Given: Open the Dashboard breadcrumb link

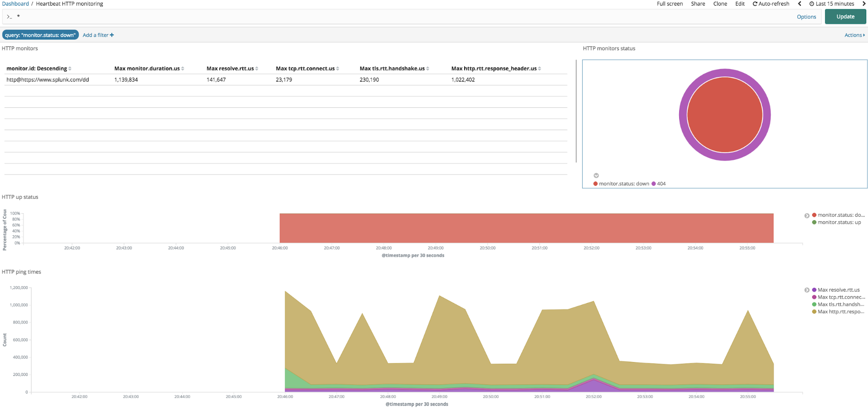Looking at the screenshot, I should tap(15, 3).
